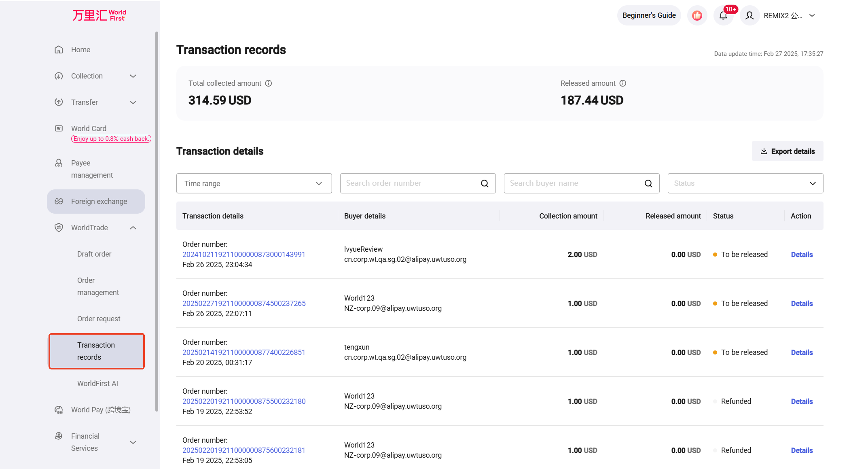Viewport: 868px width, 469px height.
Task: Select the Foreign exchange icon
Action: coord(59,201)
